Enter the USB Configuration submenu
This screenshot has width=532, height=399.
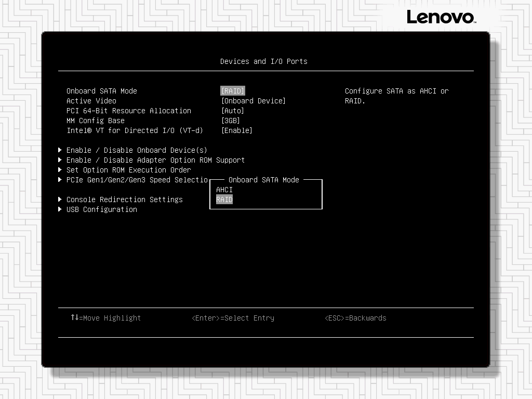point(101,209)
